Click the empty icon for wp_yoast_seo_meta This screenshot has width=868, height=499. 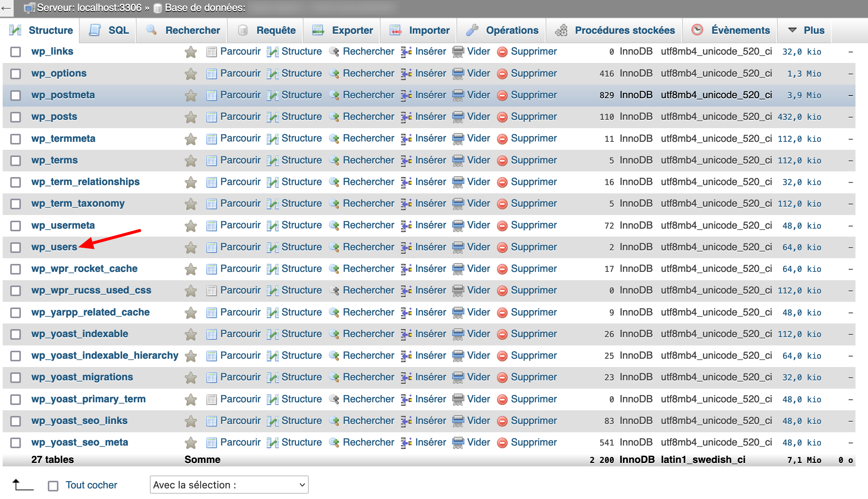(x=458, y=443)
